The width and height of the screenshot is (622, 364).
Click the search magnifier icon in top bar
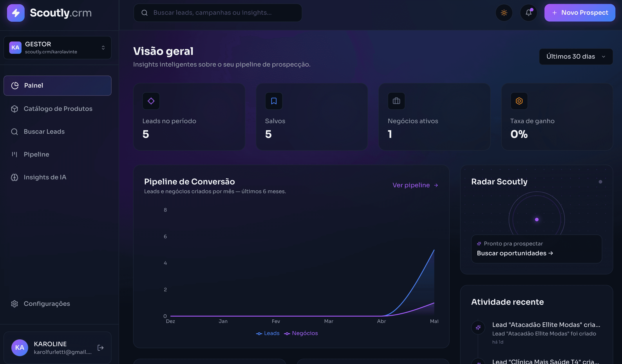pyautogui.click(x=144, y=13)
